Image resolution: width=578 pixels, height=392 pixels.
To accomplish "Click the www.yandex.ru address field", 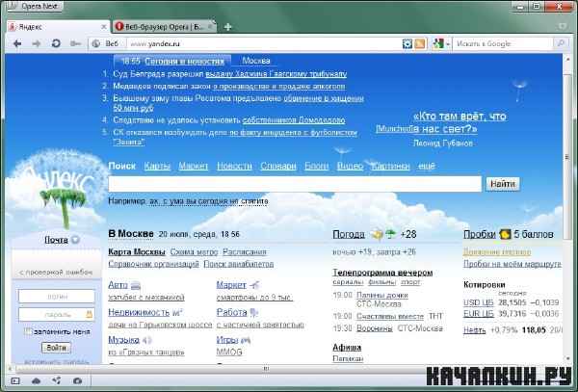I will [x=264, y=44].
